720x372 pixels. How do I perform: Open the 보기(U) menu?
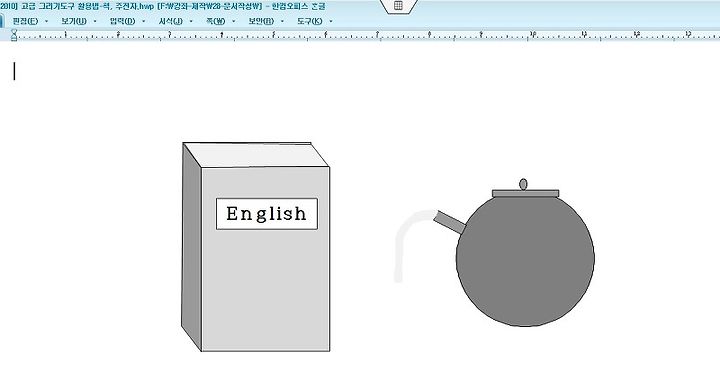tap(73, 21)
